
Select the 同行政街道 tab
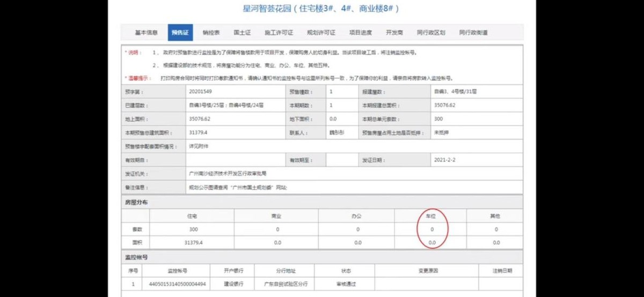pos(473,33)
